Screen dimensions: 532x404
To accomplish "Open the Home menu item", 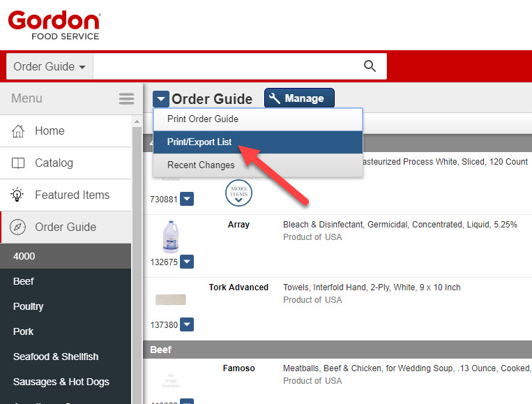I will (66, 130).
